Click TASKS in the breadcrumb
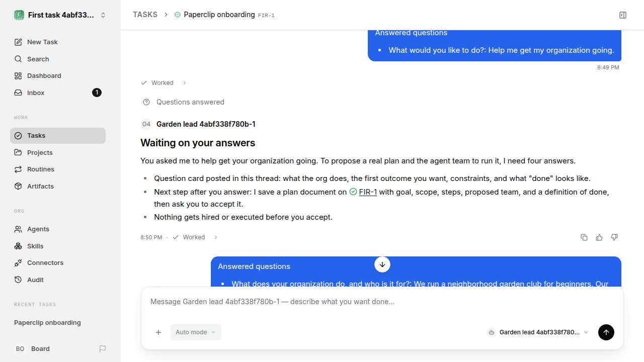644x362 pixels. click(145, 15)
